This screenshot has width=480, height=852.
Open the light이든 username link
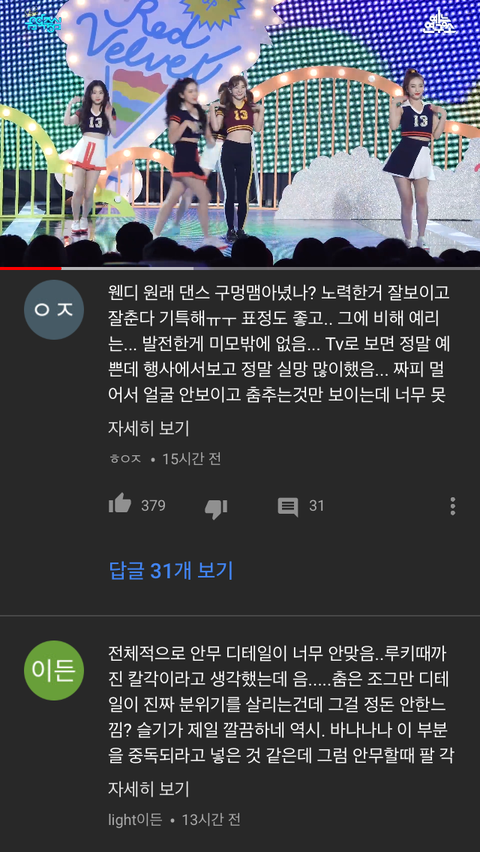[135, 819]
